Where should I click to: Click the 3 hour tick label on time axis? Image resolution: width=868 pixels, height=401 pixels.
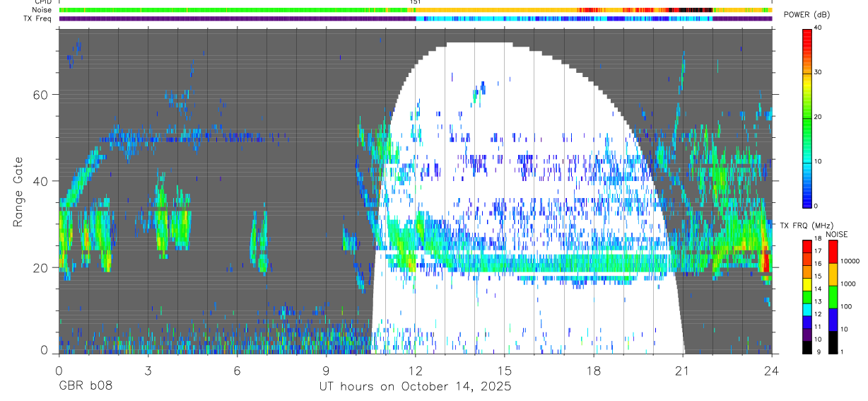147,370
